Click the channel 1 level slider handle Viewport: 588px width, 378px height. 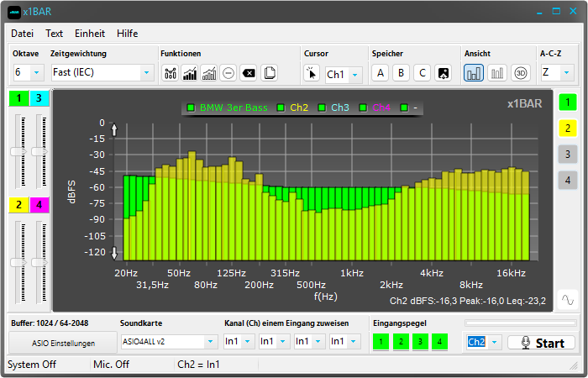tap(18, 151)
